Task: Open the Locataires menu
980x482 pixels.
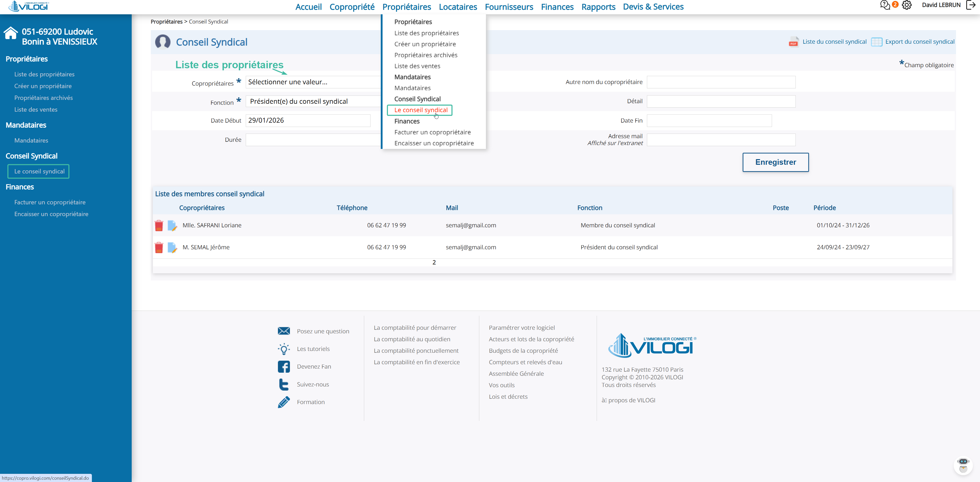Action: click(458, 7)
